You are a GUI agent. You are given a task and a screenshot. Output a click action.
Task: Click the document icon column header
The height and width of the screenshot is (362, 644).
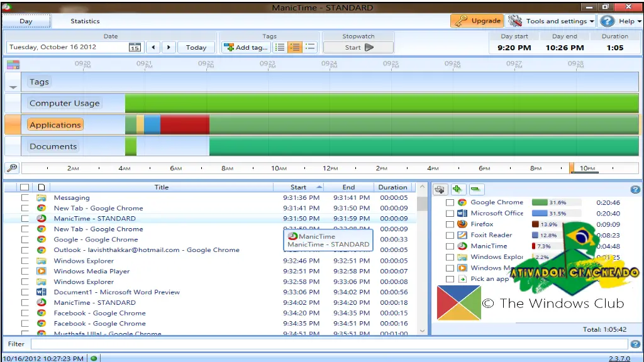[x=41, y=187]
